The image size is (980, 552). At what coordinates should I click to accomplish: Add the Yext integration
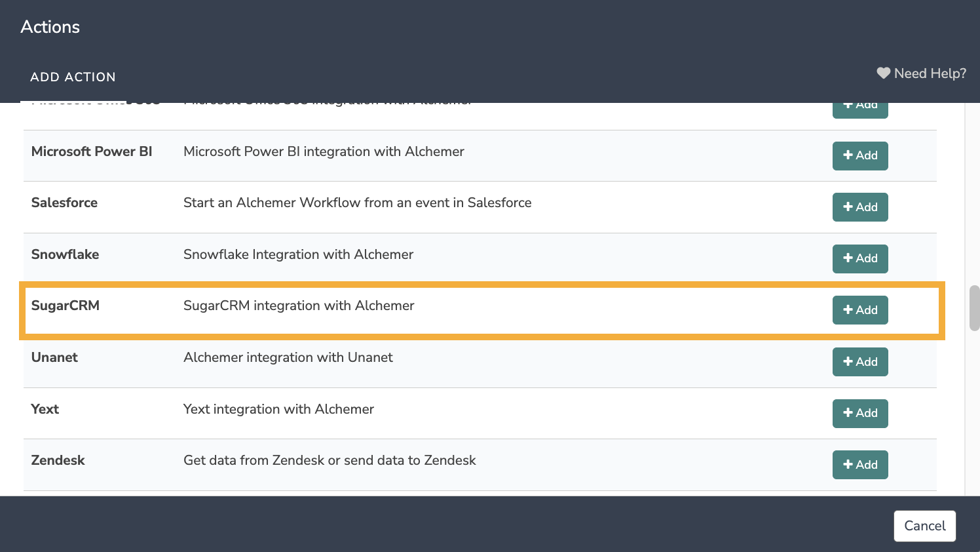coord(859,414)
